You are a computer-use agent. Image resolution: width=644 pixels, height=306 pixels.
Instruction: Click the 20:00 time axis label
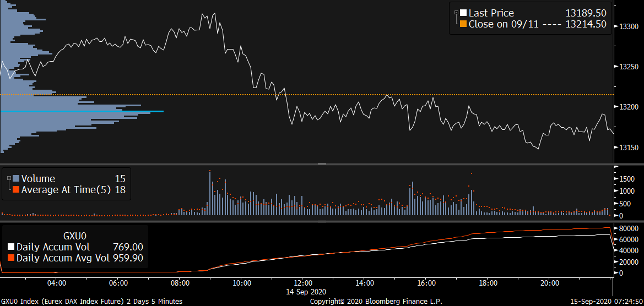(x=550, y=283)
